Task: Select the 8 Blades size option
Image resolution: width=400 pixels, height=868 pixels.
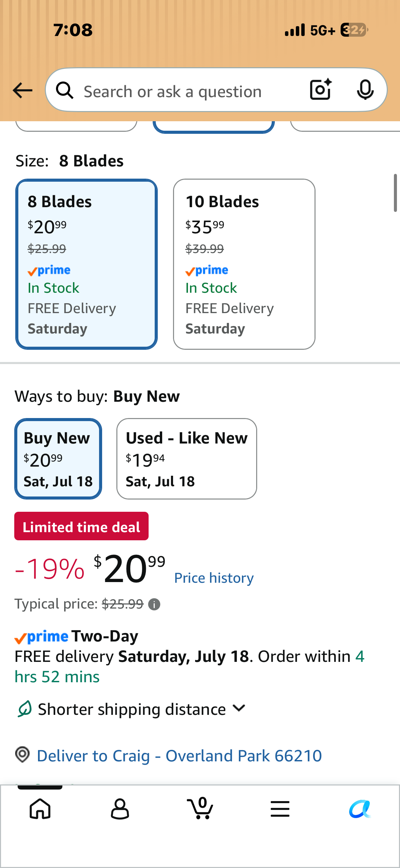Action: click(87, 264)
